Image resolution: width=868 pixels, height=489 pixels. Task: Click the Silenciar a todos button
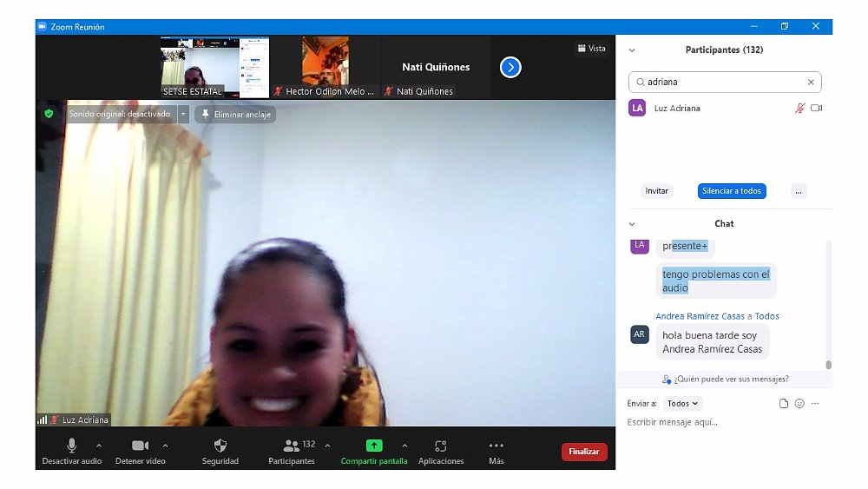point(731,191)
